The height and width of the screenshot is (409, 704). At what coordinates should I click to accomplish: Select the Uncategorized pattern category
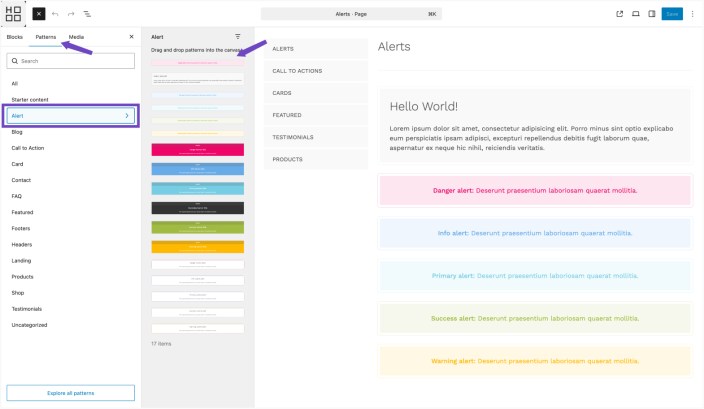coord(29,325)
